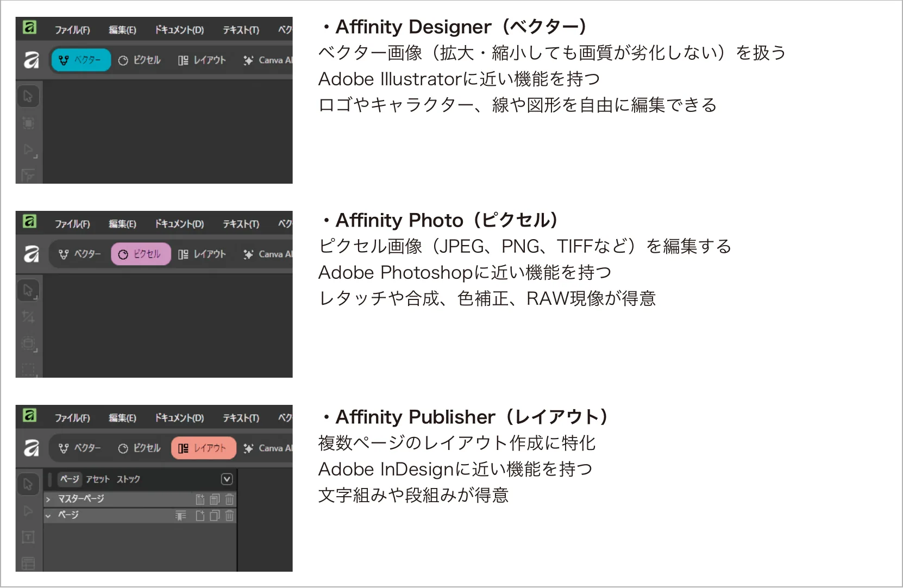Click text Adobe InDesignに近い機能を持つ

coord(455,469)
